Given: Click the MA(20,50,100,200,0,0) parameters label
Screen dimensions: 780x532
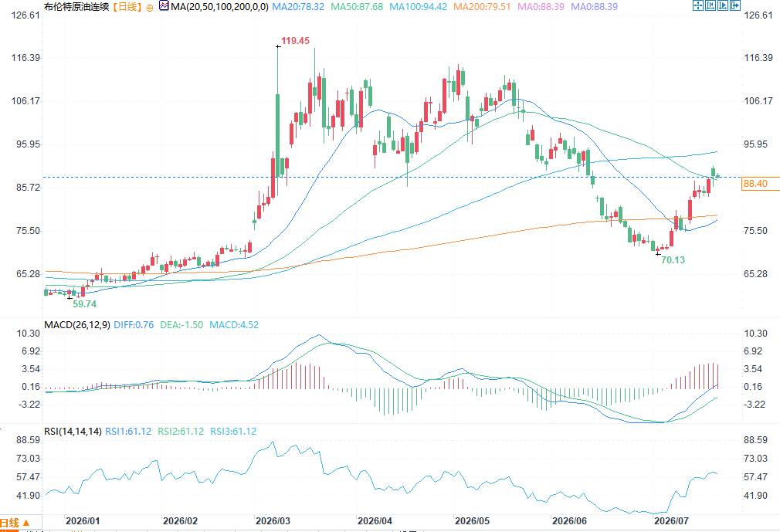Looking at the screenshot, I should (219, 7).
